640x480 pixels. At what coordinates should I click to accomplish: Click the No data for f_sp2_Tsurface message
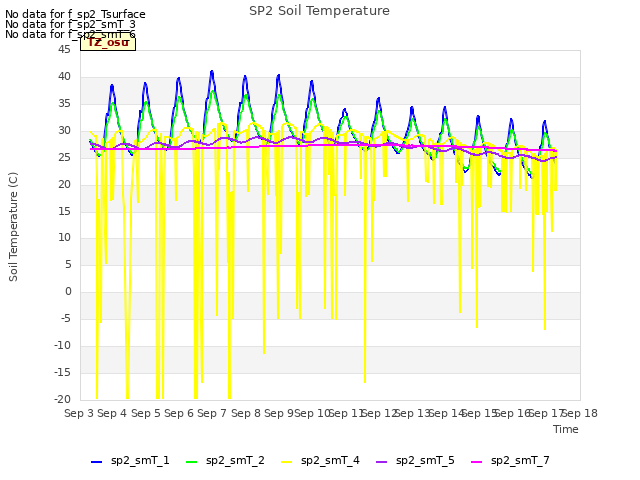click(x=75, y=14)
